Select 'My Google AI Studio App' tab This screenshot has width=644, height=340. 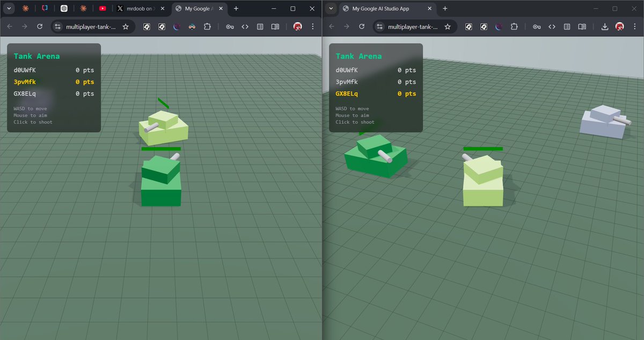[x=388, y=9]
